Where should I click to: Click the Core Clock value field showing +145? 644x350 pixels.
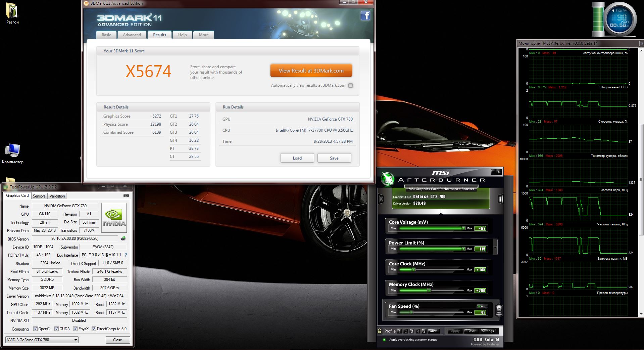[481, 270]
